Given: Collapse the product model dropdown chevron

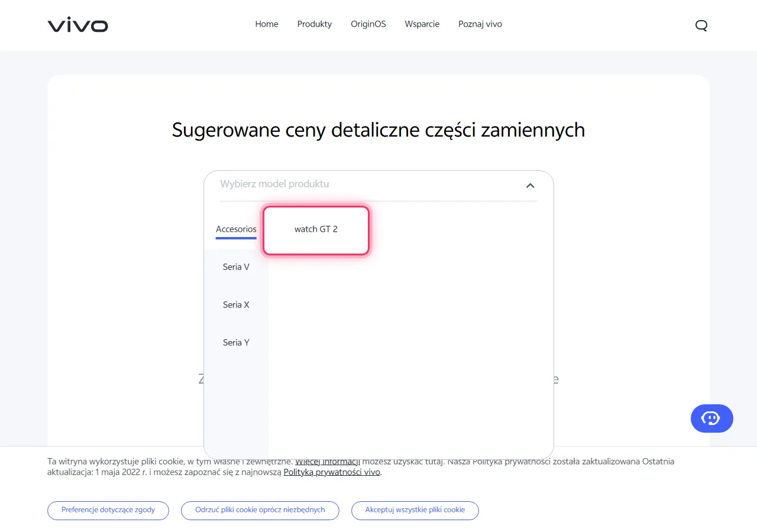Looking at the screenshot, I should pos(530,186).
